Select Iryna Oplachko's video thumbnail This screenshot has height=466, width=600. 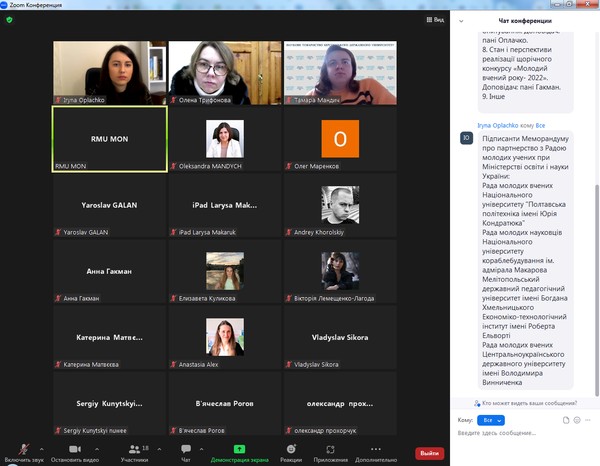(x=109, y=73)
